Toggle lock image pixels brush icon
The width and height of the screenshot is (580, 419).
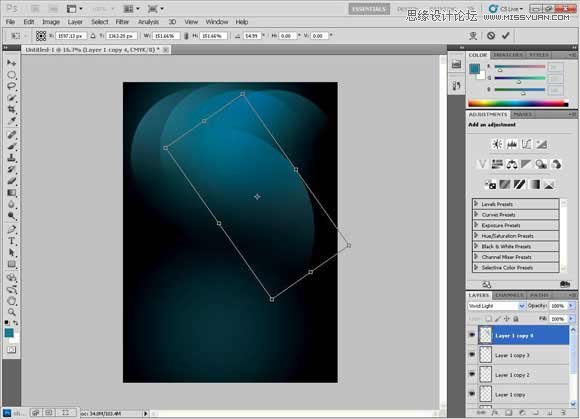(498, 318)
